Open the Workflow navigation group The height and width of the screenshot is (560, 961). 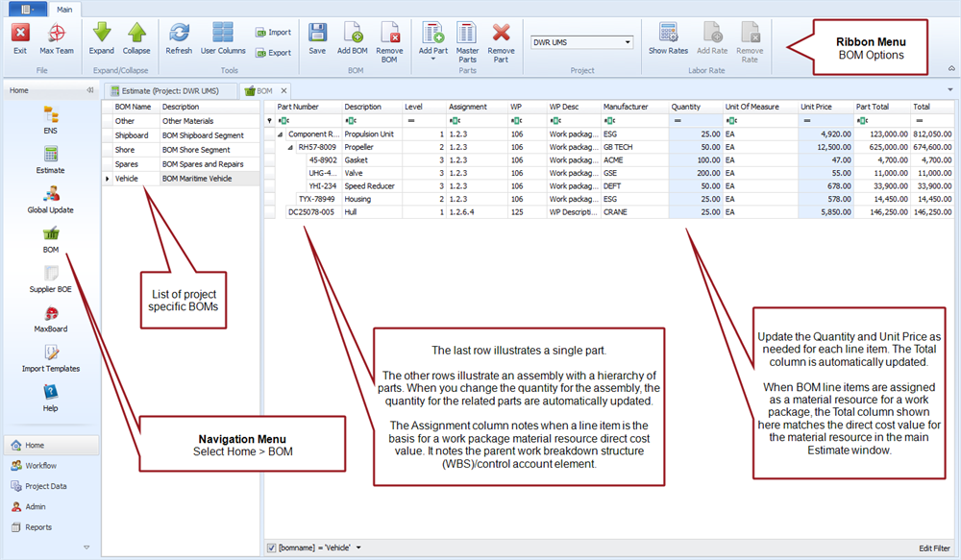point(40,466)
